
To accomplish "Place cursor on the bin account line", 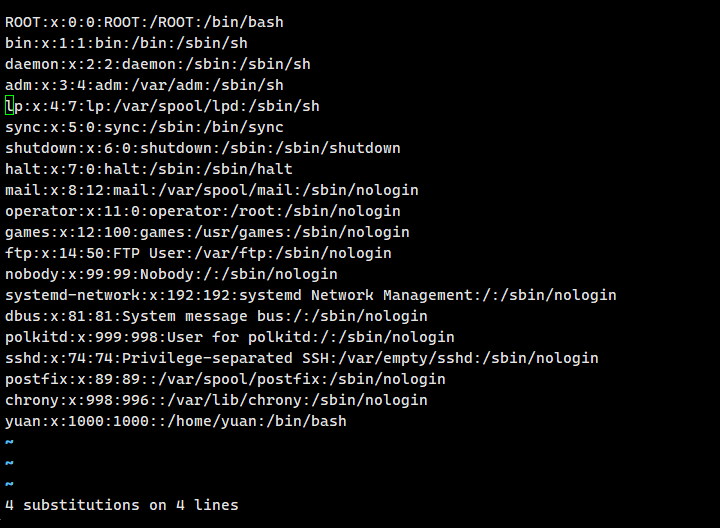I will click(x=126, y=43).
